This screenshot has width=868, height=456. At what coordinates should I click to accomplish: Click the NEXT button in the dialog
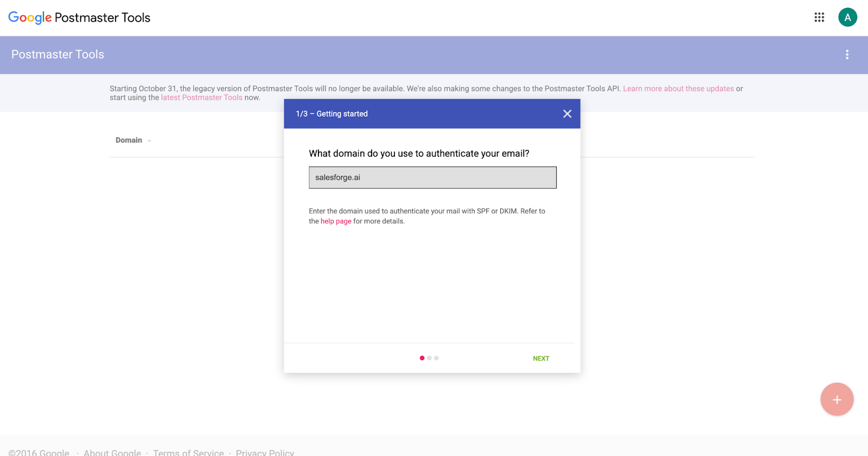click(541, 358)
